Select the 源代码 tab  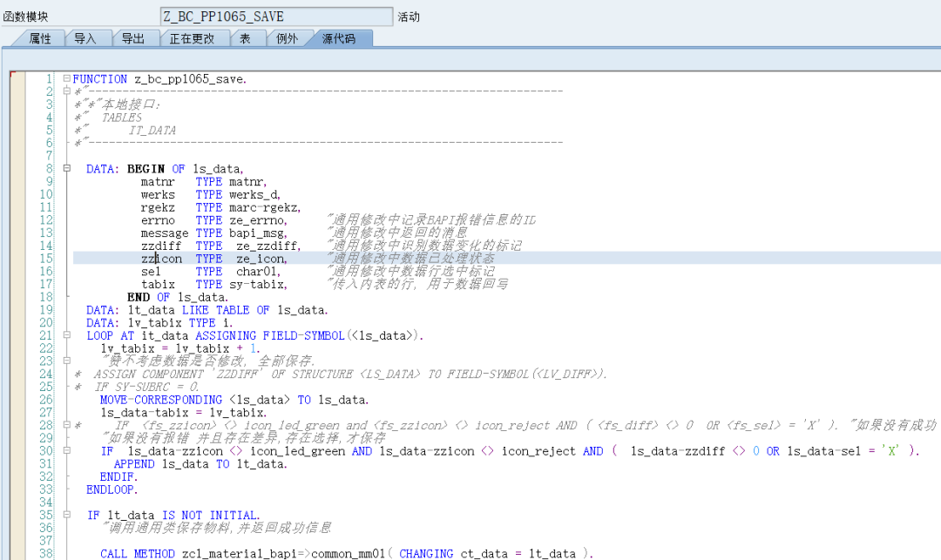(339, 39)
